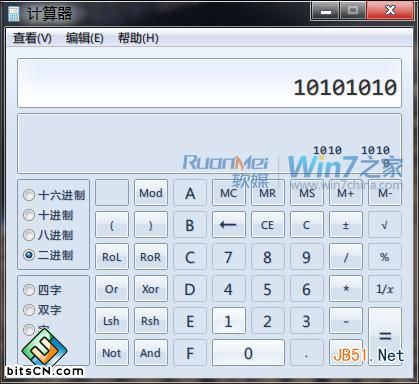Click the close parenthesis button

pos(151,225)
